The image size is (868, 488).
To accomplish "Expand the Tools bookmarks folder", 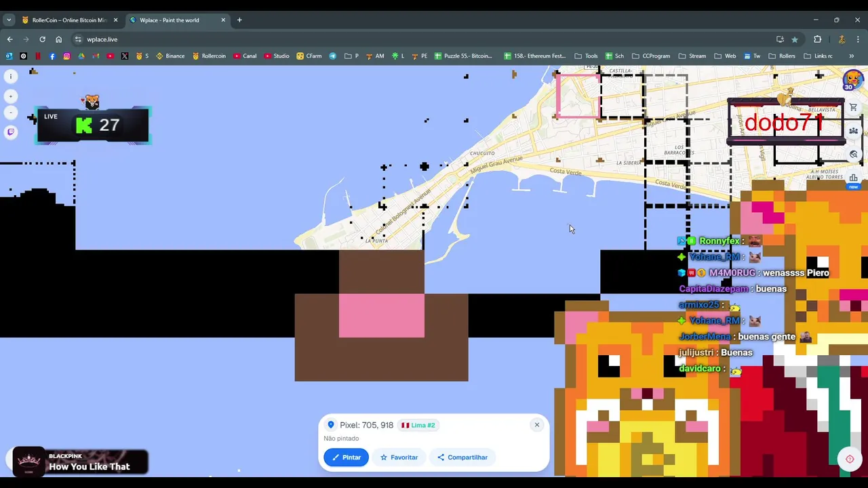I will 586,56.
